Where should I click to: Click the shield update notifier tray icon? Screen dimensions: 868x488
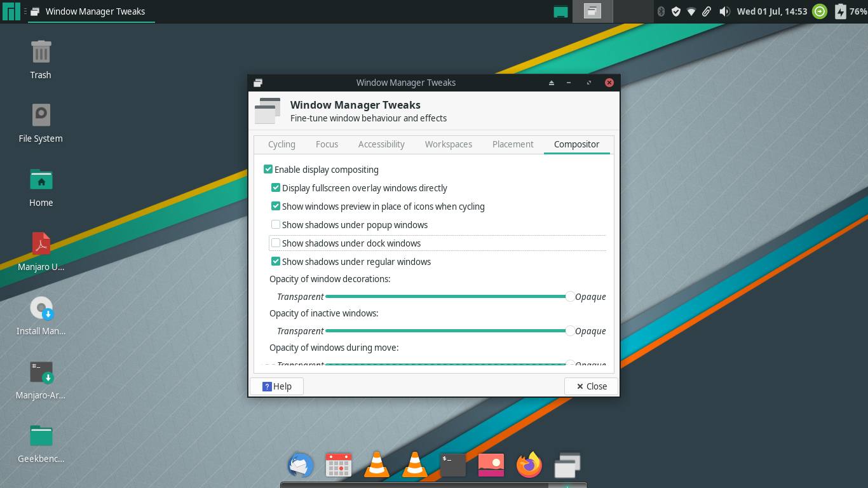click(676, 11)
